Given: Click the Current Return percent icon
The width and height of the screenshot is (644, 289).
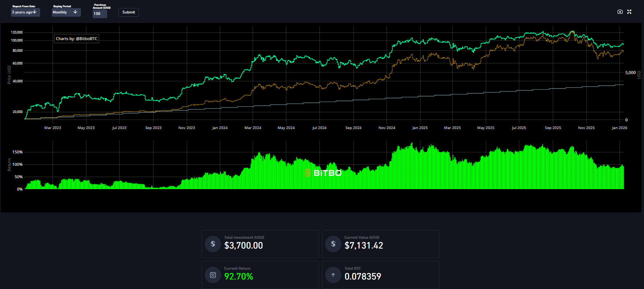Looking at the screenshot, I should coord(213,275).
